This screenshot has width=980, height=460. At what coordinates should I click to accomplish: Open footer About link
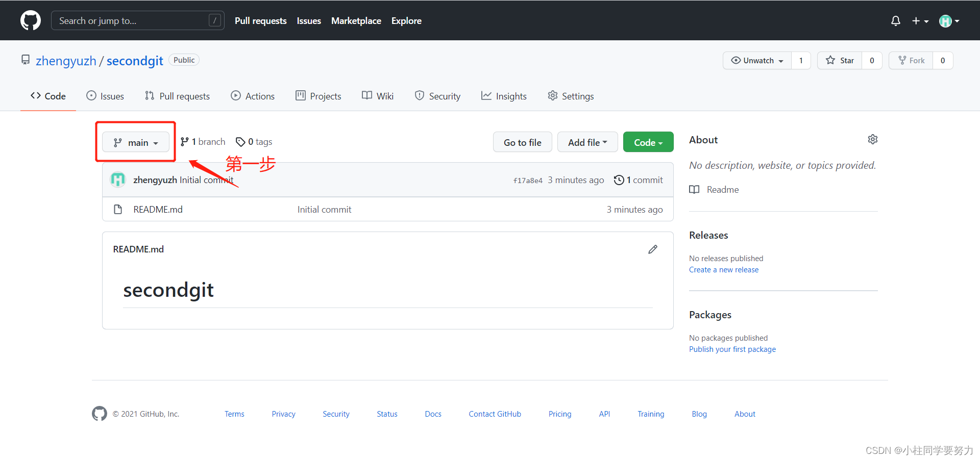(745, 414)
